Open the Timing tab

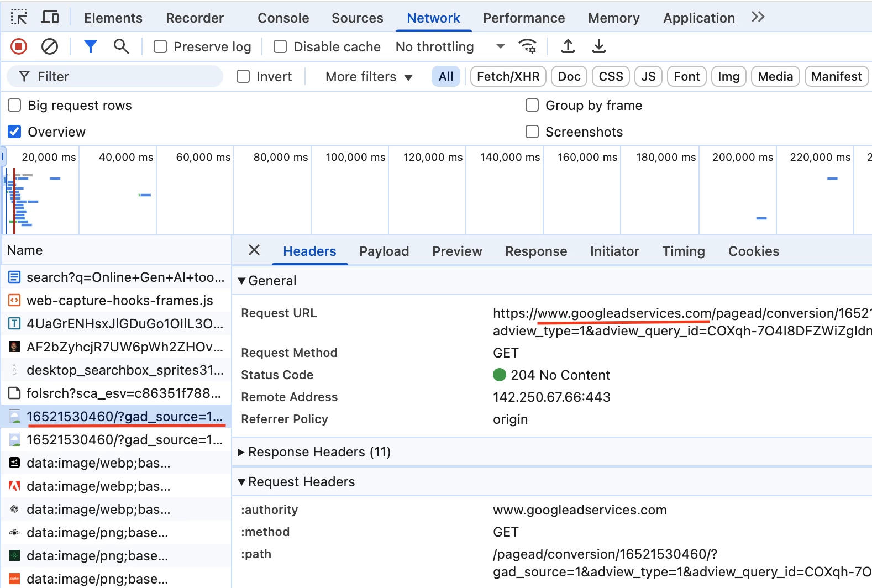tap(684, 251)
